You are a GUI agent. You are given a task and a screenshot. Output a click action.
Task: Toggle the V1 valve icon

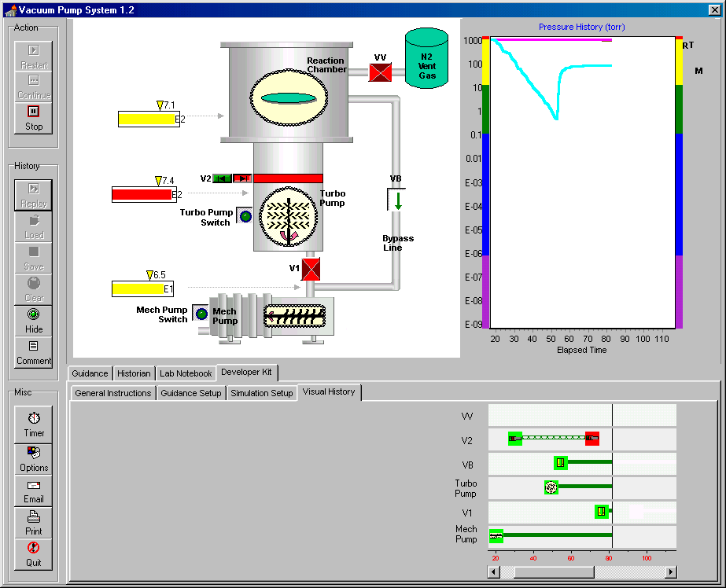coord(311,270)
